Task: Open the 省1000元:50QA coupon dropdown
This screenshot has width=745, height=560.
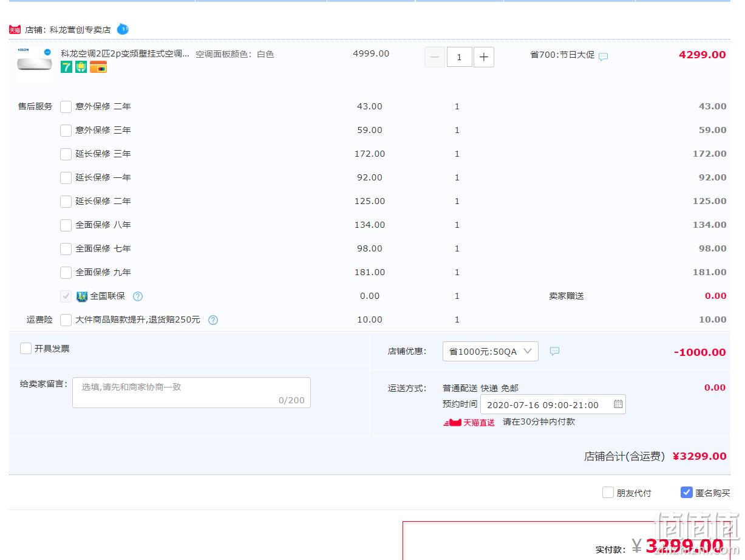Action: coord(491,351)
